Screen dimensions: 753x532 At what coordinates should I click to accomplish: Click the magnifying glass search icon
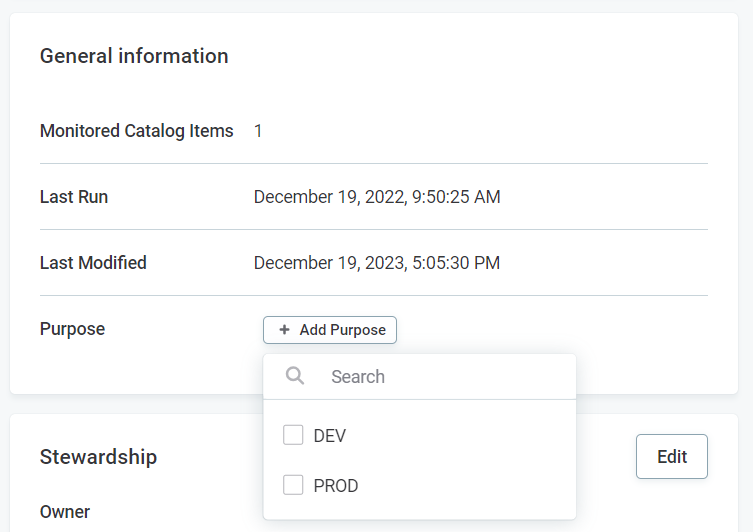tap(295, 376)
